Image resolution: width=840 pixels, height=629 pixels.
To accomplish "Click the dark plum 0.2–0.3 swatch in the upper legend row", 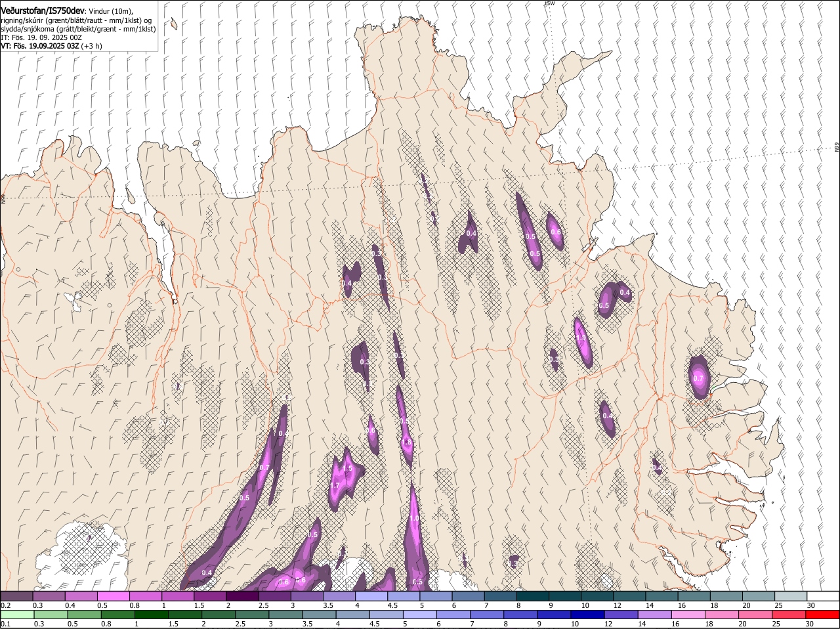I will pyautogui.click(x=17, y=596).
